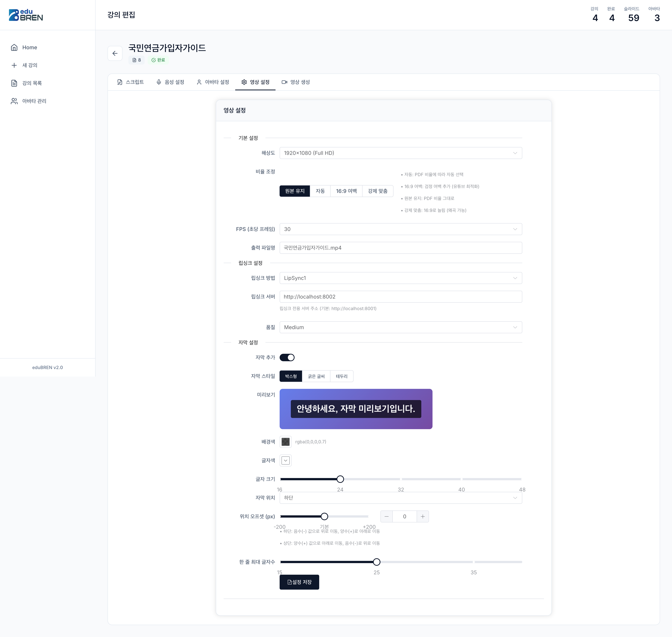Click the minus icon of offset stepper
The width and height of the screenshot is (672, 637).
387,516
